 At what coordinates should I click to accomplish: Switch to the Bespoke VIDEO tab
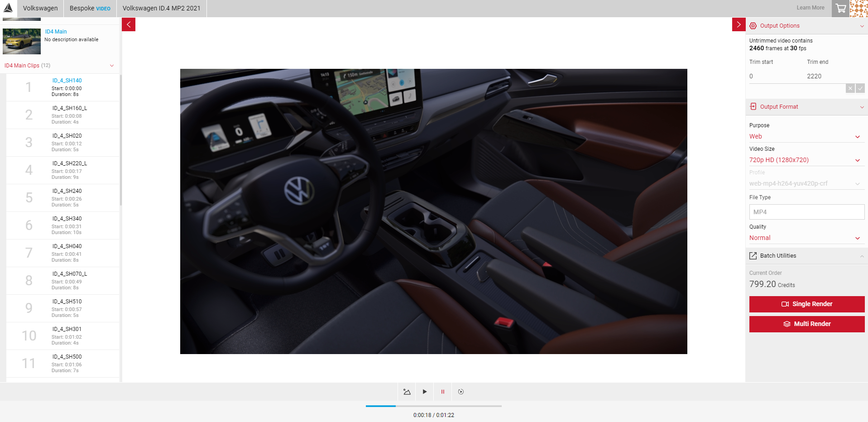(x=90, y=8)
